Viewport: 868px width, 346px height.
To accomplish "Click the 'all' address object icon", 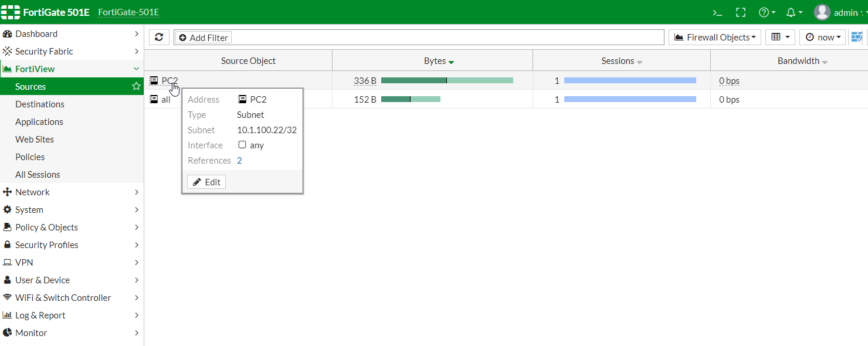I will pos(154,99).
